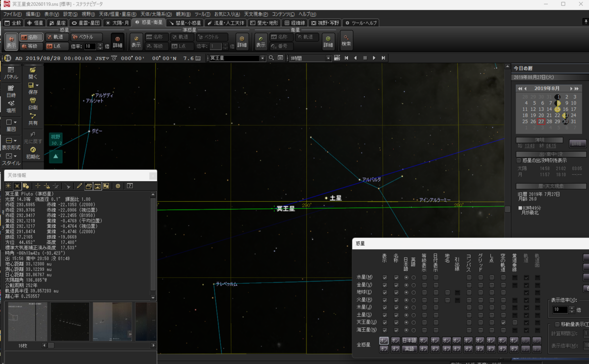Select 英語 radio for 地球(E)
The height and width of the screenshot is (364, 589).
coord(413,292)
